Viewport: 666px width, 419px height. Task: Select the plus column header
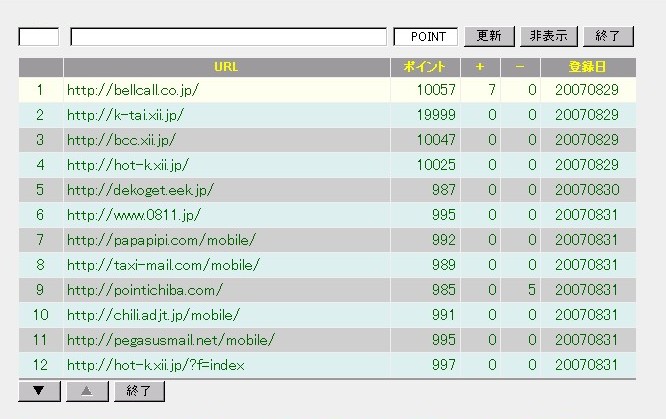[480, 67]
